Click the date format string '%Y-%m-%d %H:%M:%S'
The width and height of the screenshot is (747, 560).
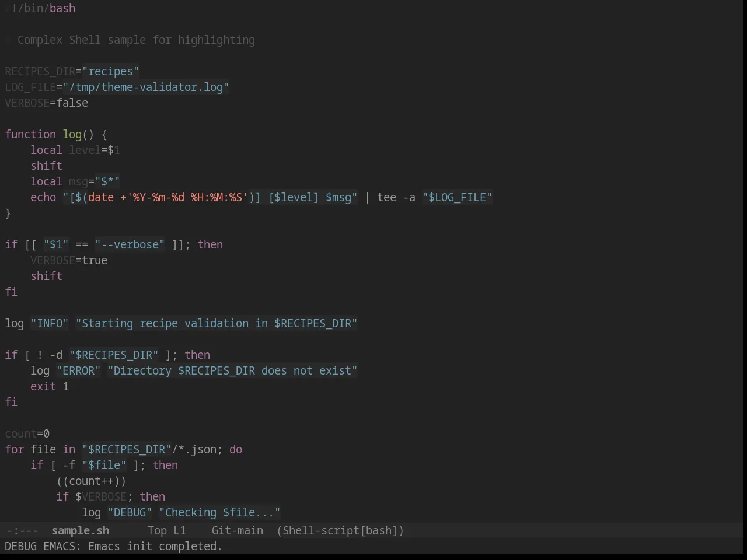coord(187,197)
